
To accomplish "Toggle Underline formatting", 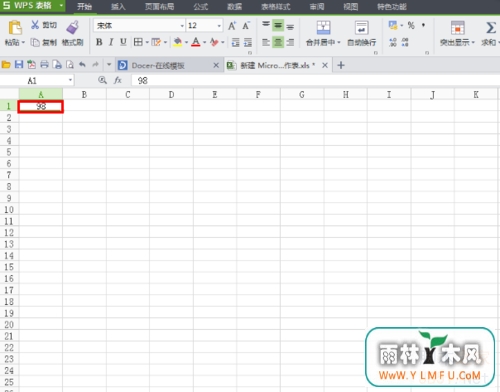I will (x=123, y=42).
